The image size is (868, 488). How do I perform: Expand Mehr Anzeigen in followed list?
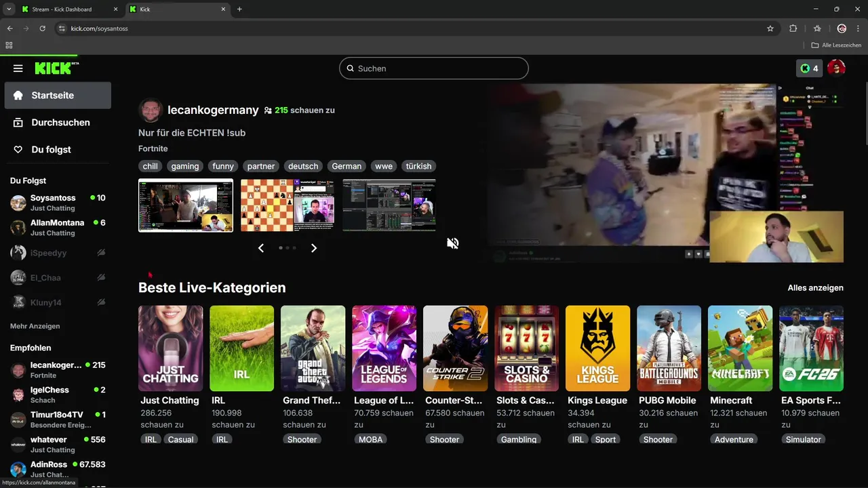pyautogui.click(x=35, y=326)
